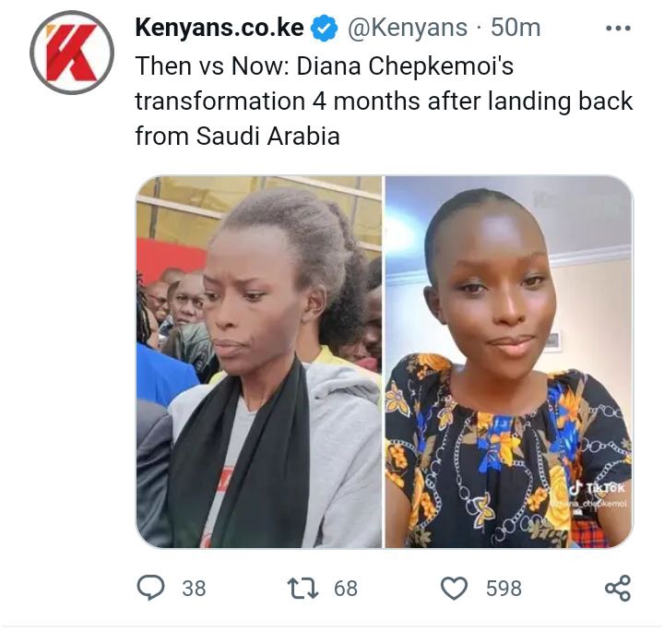The image size is (664, 644).
Task: Click the 38 replies count
Action: (194, 589)
